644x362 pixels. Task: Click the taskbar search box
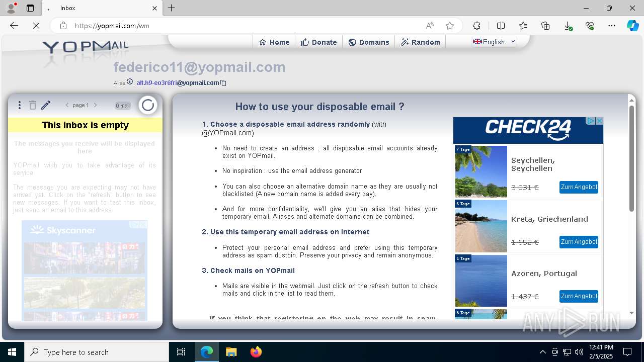[97, 352]
